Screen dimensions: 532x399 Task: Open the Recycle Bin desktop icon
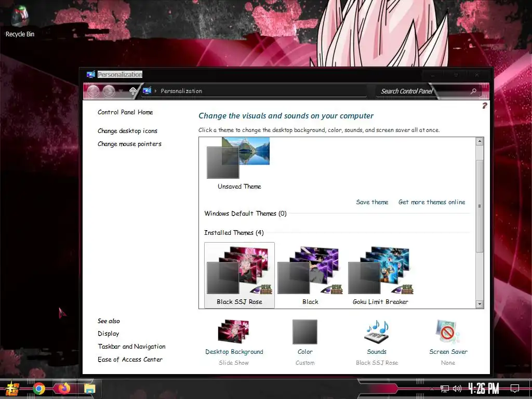point(20,21)
